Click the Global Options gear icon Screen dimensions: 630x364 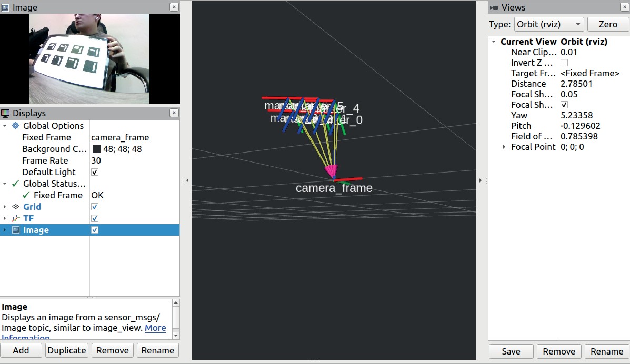[16, 126]
